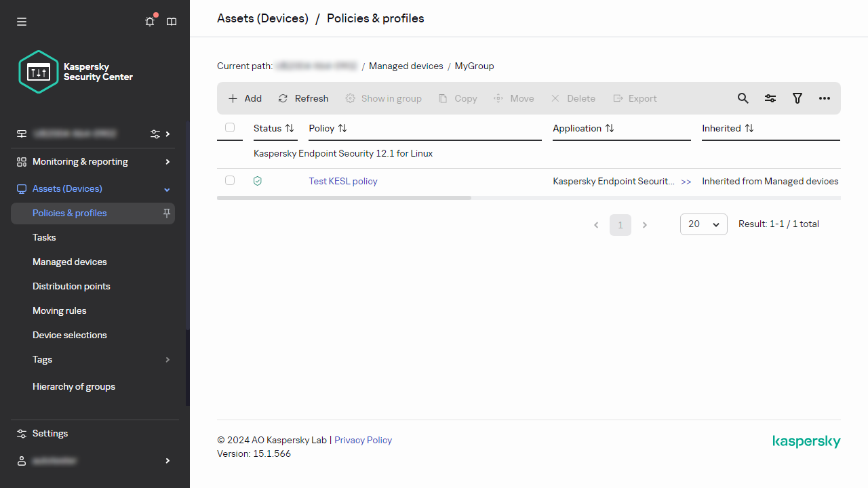
Task: Toggle the select-all header checkbox
Action: (x=230, y=127)
